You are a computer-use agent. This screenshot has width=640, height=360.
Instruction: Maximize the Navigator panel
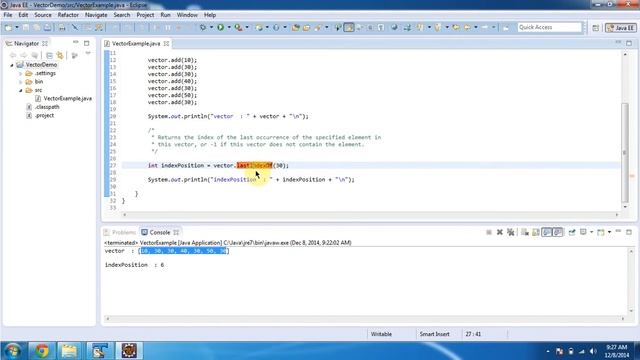click(87, 43)
